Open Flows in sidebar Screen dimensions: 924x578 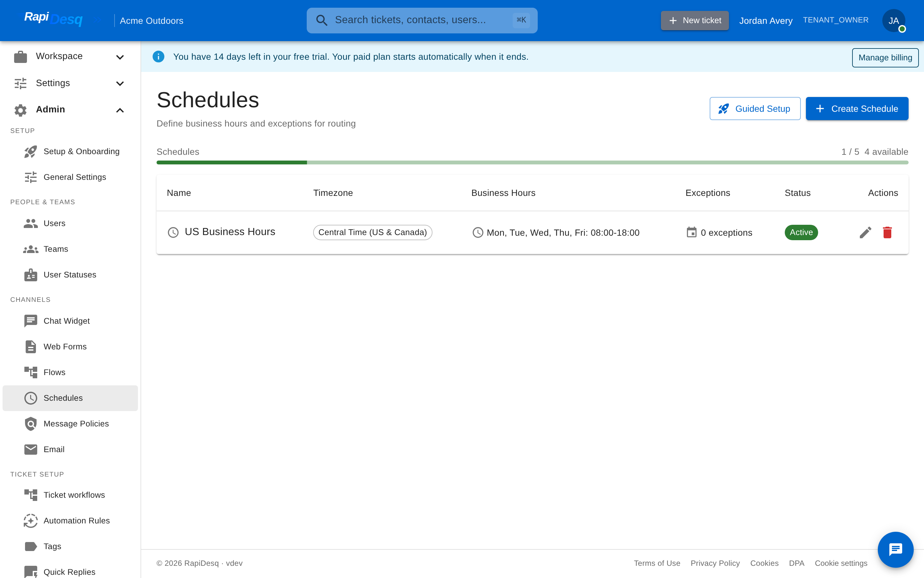click(x=70, y=372)
